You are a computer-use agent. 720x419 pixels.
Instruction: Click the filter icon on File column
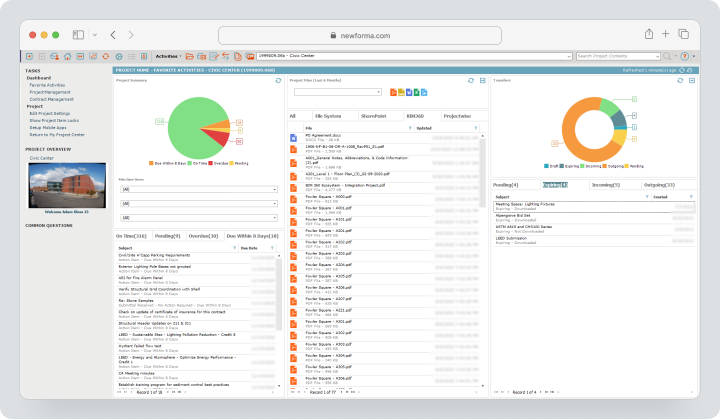410,128
